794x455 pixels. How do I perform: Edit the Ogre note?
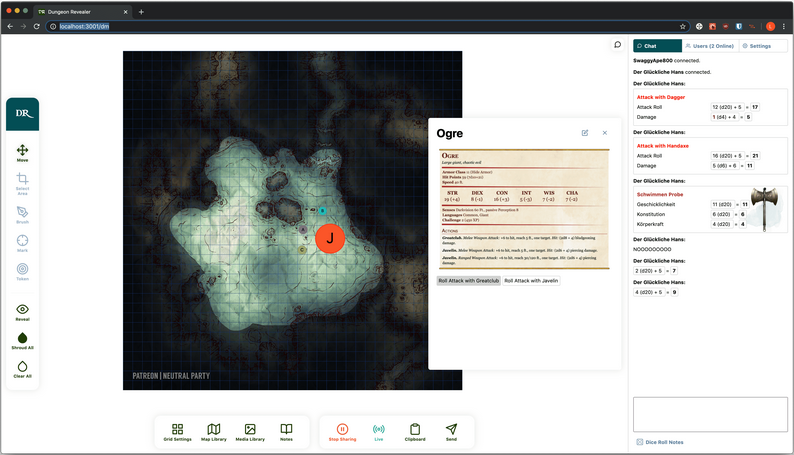pos(585,132)
